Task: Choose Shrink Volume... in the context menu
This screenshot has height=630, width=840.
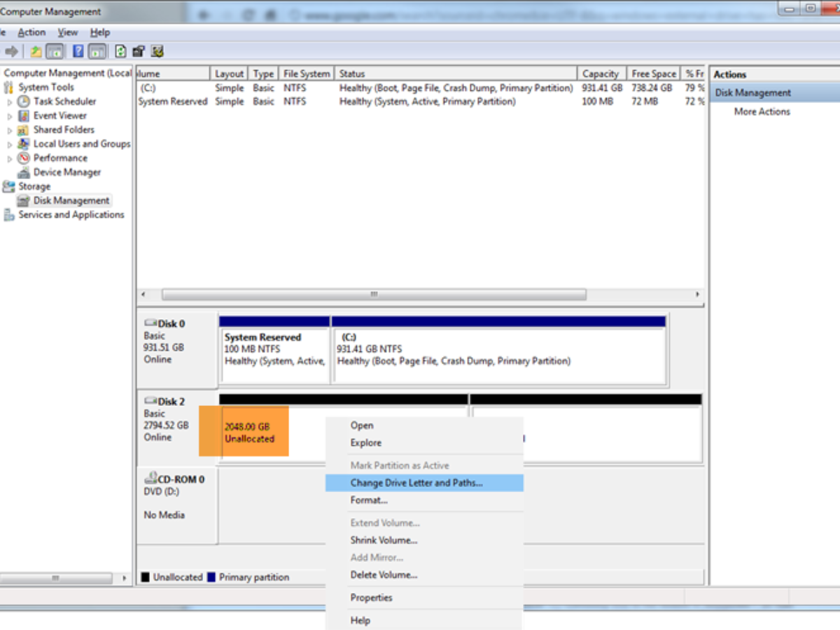Action: (x=424, y=540)
